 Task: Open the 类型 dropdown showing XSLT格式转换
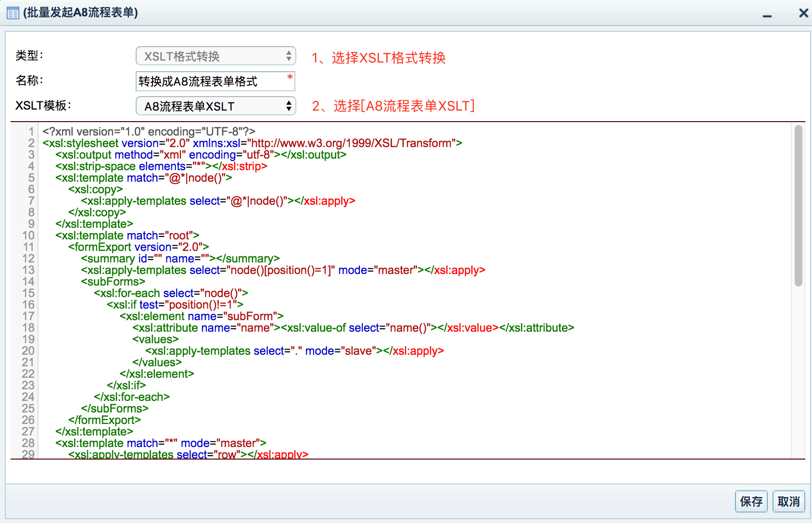(216, 56)
